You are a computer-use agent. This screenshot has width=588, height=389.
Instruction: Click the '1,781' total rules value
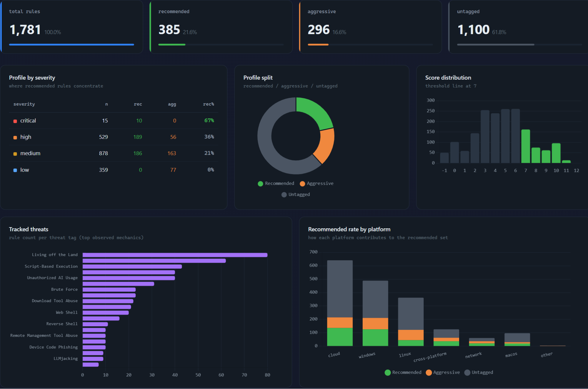coord(25,30)
